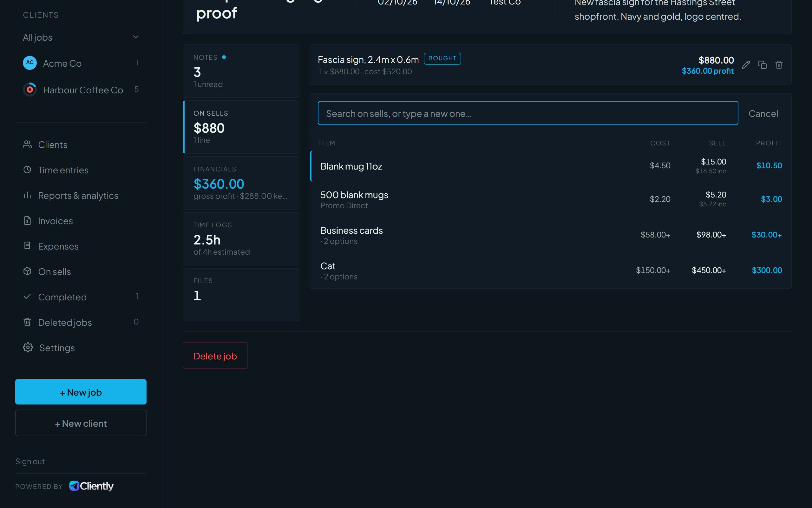
Task: Select the 500 blank mugs row
Action: click(x=551, y=200)
